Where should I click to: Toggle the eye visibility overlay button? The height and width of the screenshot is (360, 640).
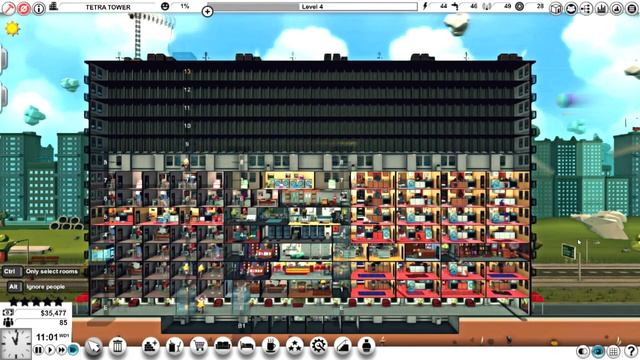pos(598,351)
